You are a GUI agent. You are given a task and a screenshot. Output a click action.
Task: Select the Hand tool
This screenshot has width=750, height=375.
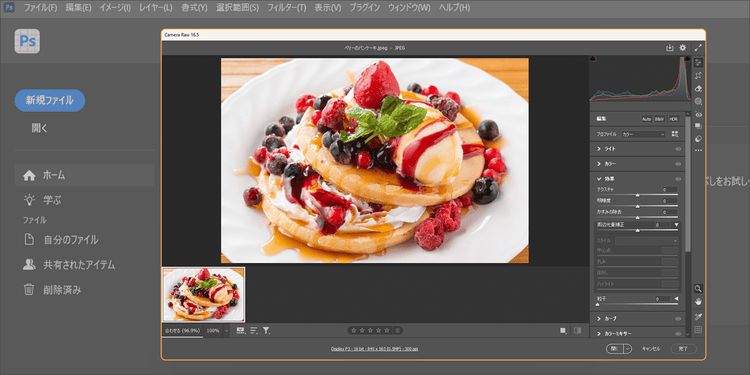click(698, 301)
